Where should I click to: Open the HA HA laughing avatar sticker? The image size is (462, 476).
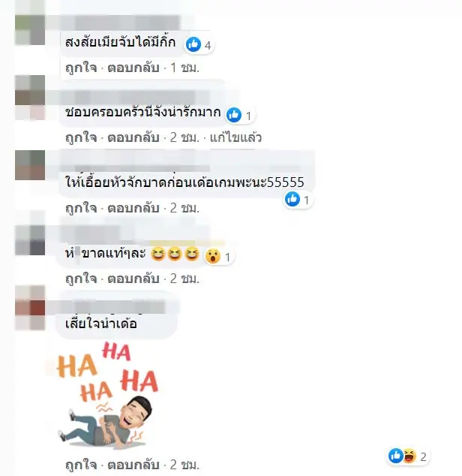click(108, 394)
